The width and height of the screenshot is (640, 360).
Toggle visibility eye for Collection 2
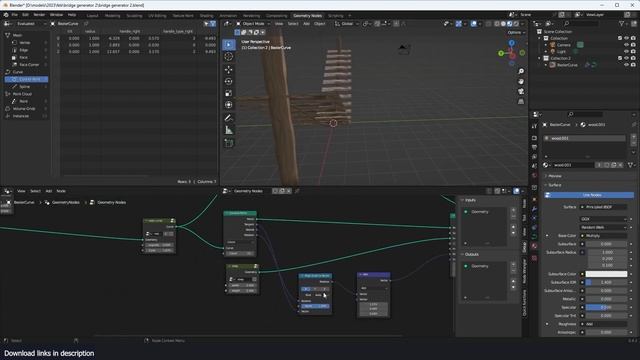pos(626,58)
